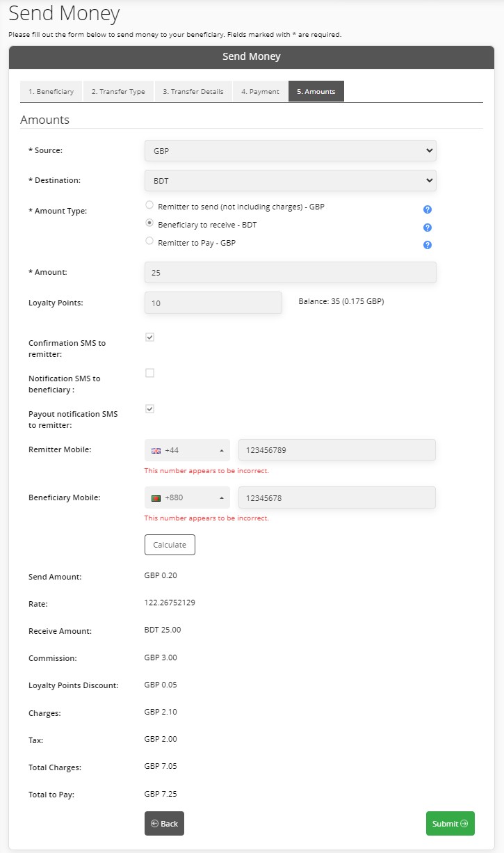504x853 pixels.
Task: Click the Loyalty Points input field
Action: click(213, 303)
